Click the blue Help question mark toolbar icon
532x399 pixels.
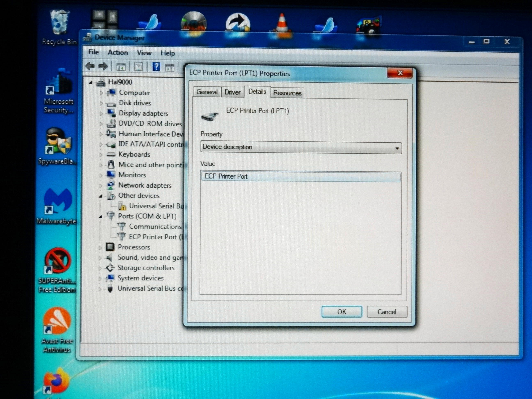click(156, 67)
